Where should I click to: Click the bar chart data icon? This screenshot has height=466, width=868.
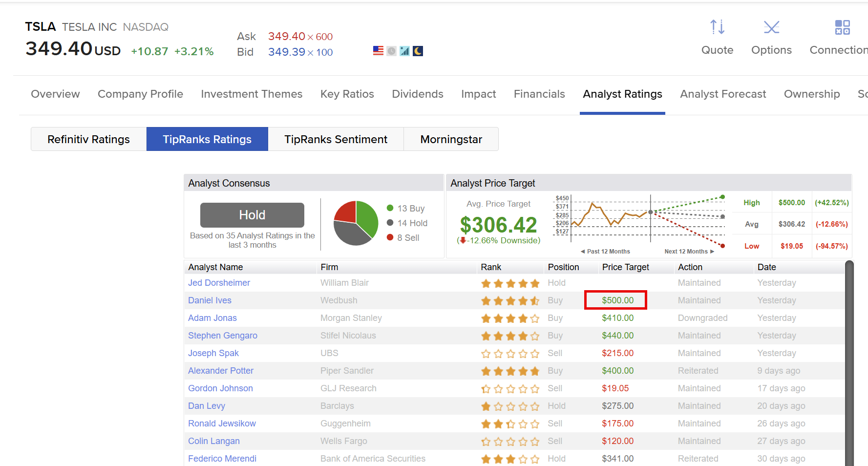pos(404,51)
